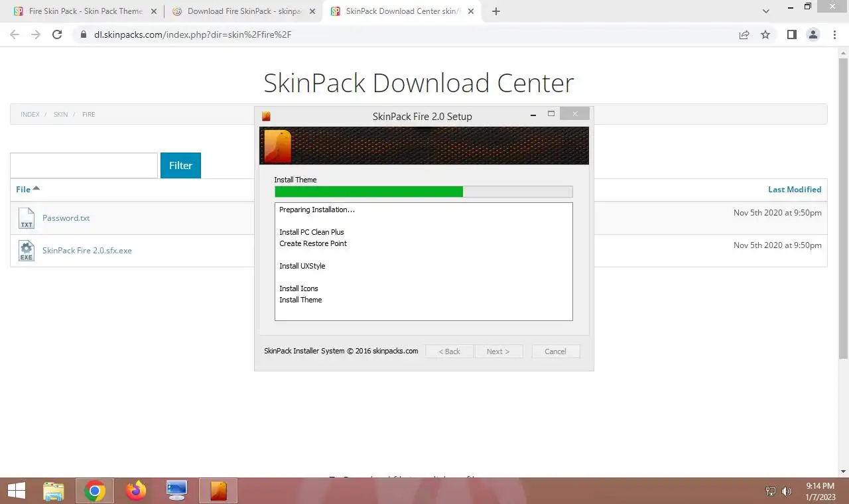The height and width of the screenshot is (504, 849).
Task: Open the Chrome three-dot menu
Action: (834, 34)
